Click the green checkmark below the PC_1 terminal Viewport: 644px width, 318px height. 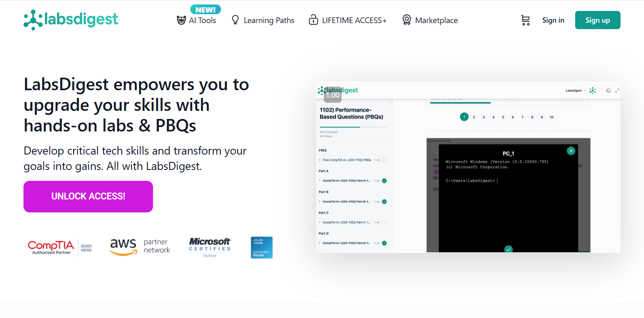pos(508,249)
